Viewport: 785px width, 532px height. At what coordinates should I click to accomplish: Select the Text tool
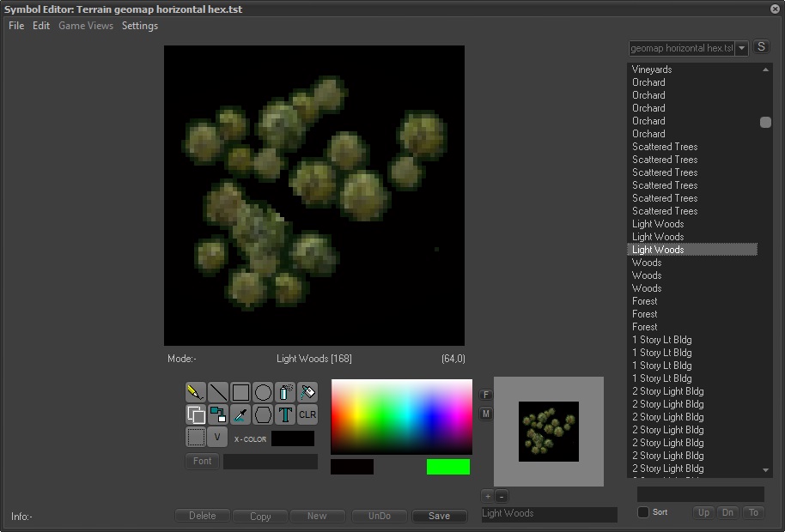pyautogui.click(x=285, y=415)
